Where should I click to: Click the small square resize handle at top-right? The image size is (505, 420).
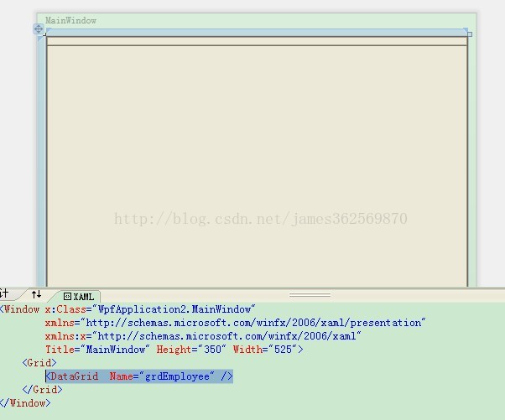click(470, 34)
